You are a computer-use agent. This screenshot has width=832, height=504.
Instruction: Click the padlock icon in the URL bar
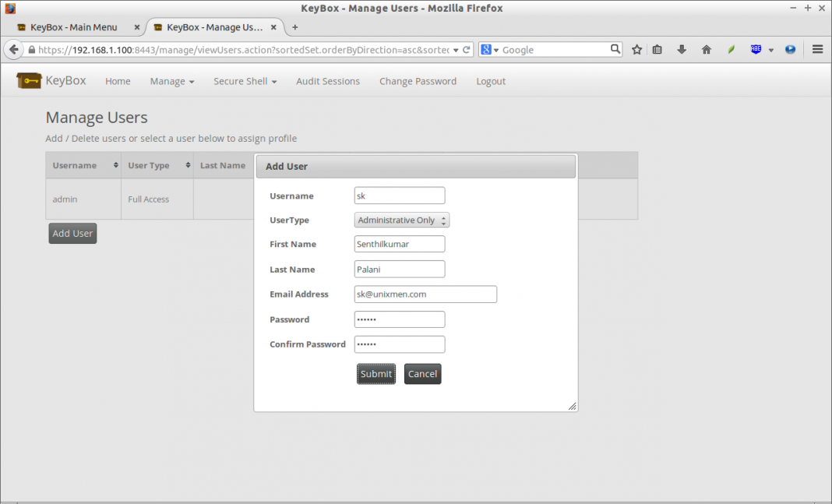click(32, 50)
